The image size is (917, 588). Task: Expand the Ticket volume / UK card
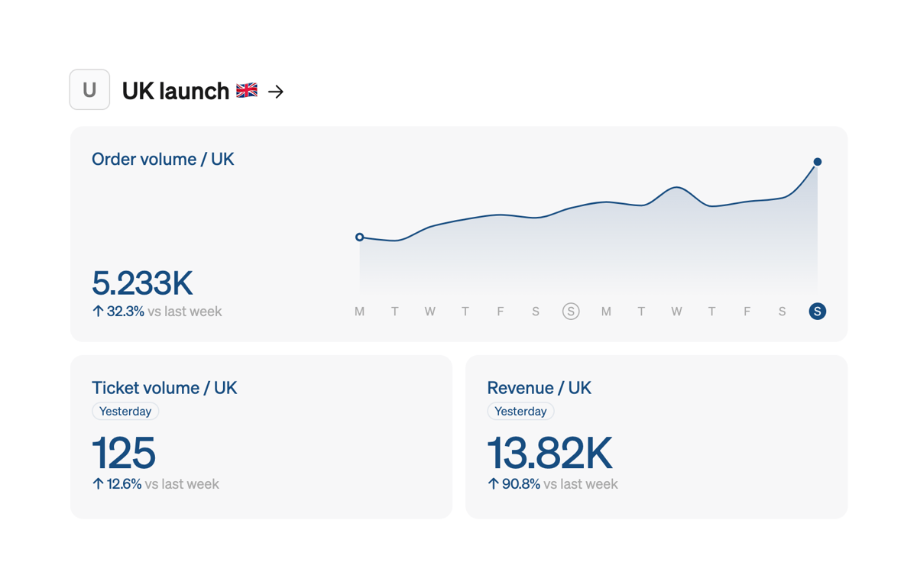(261, 435)
